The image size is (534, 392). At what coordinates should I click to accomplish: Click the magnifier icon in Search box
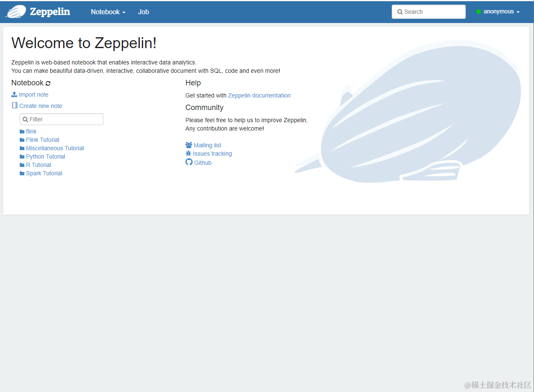pos(400,12)
